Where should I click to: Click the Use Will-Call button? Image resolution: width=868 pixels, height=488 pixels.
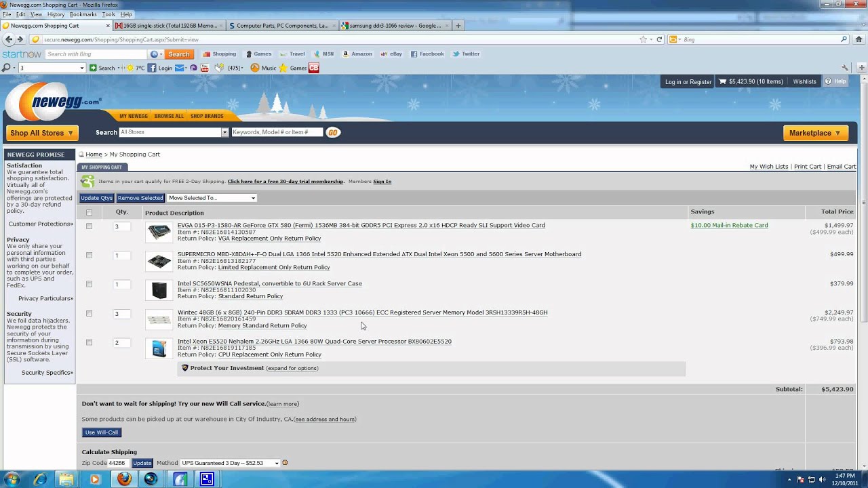pyautogui.click(x=102, y=432)
